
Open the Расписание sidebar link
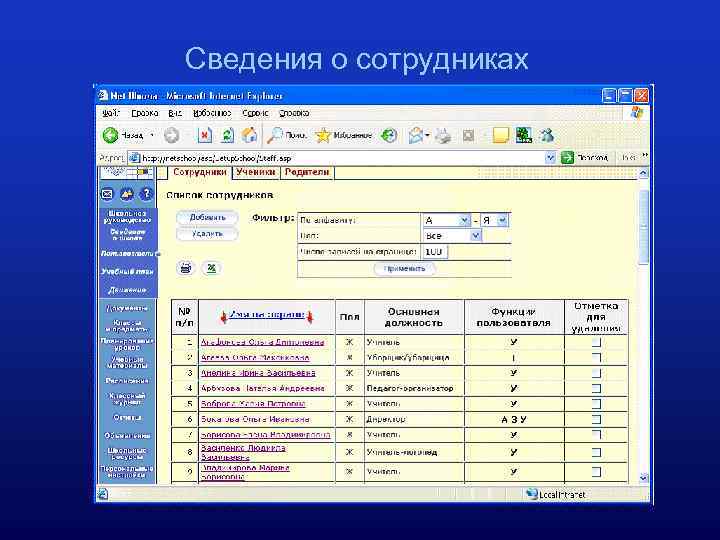coord(127,381)
